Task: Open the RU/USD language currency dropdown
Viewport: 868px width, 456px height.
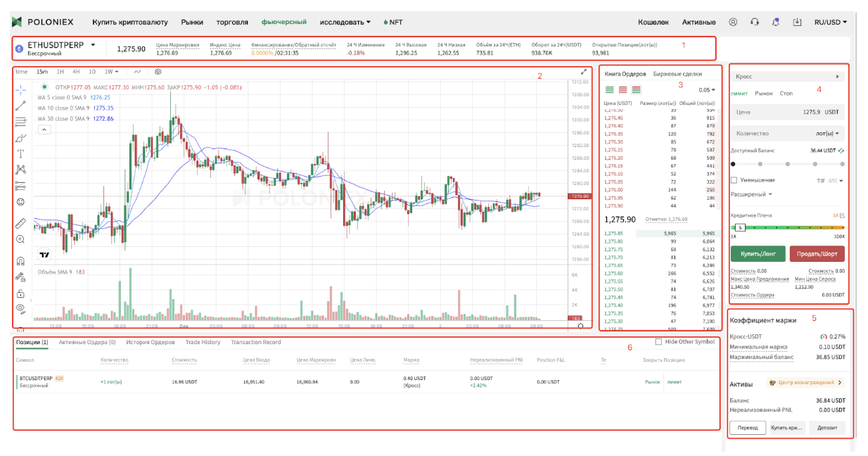Action: point(830,22)
